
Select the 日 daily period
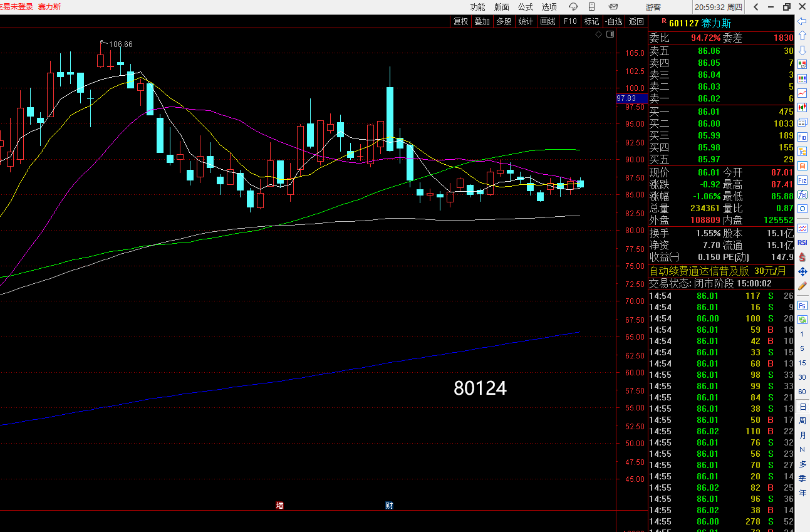point(802,407)
